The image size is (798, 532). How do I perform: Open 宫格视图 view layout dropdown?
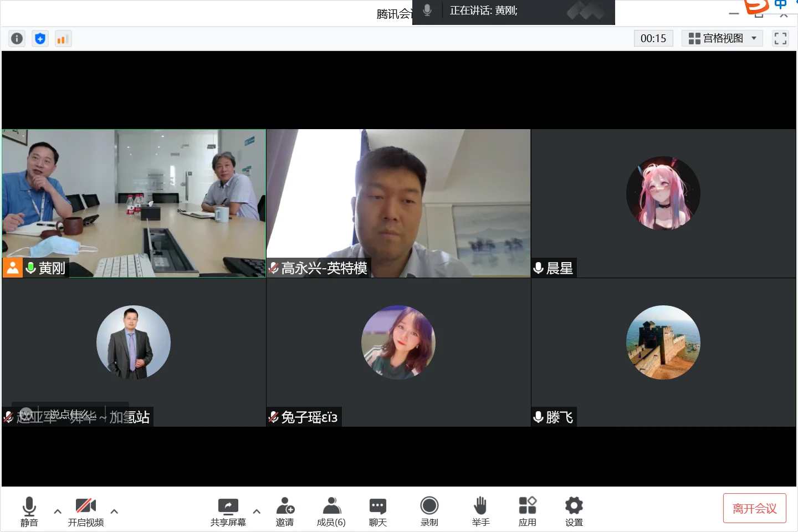pos(722,38)
